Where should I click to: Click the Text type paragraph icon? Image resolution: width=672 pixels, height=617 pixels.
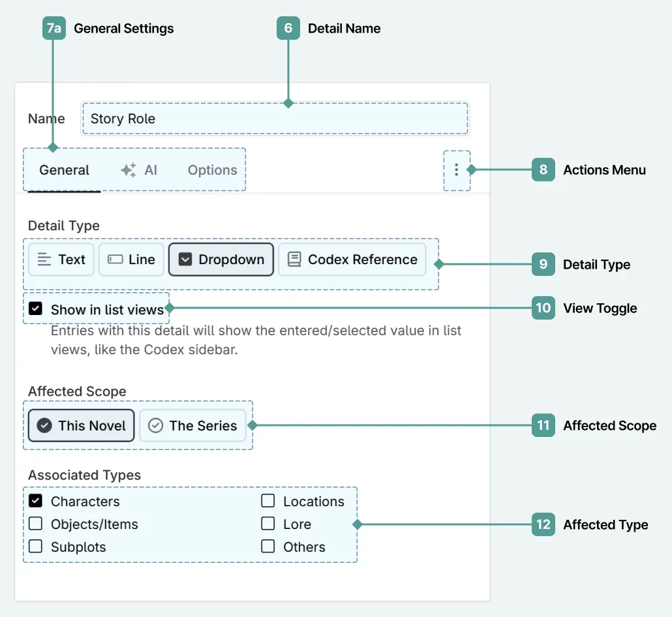(44, 260)
